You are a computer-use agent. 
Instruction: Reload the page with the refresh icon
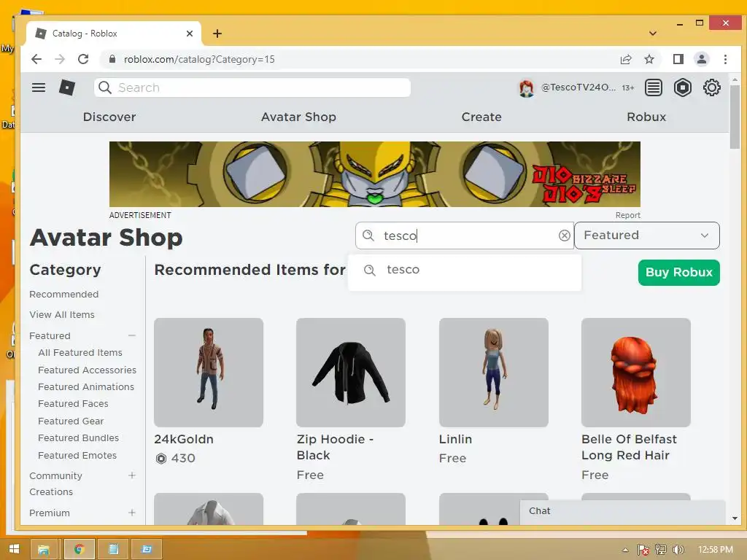point(83,59)
